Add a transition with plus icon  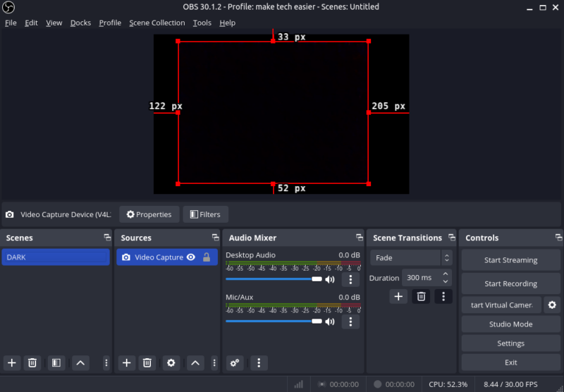[x=398, y=296]
